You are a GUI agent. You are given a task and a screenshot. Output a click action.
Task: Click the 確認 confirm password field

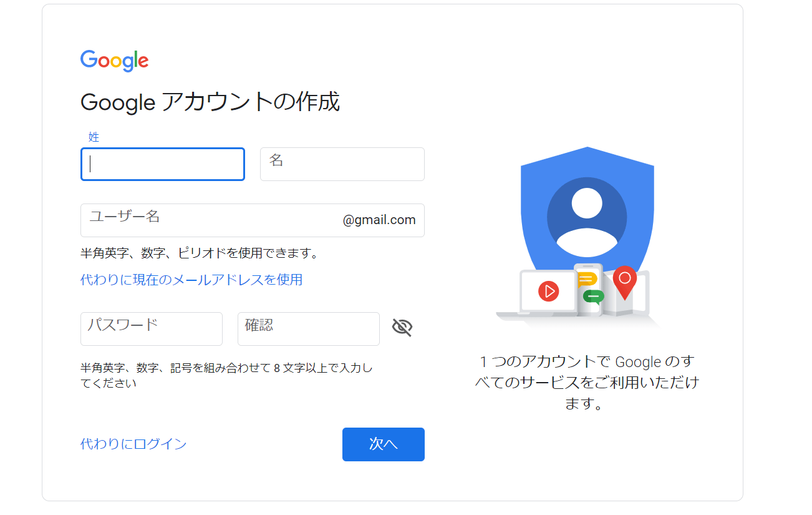click(309, 329)
